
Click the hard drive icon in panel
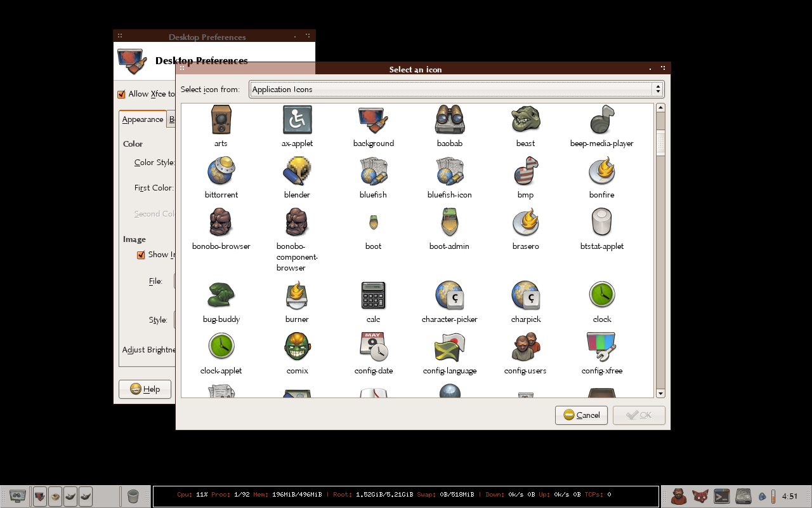point(743,496)
